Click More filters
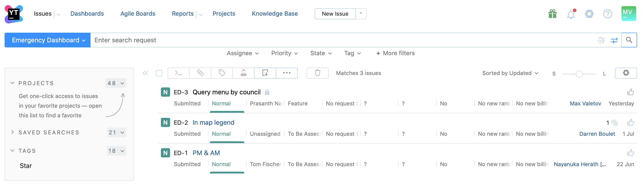This screenshot has height=185, width=644. pyautogui.click(x=396, y=53)
